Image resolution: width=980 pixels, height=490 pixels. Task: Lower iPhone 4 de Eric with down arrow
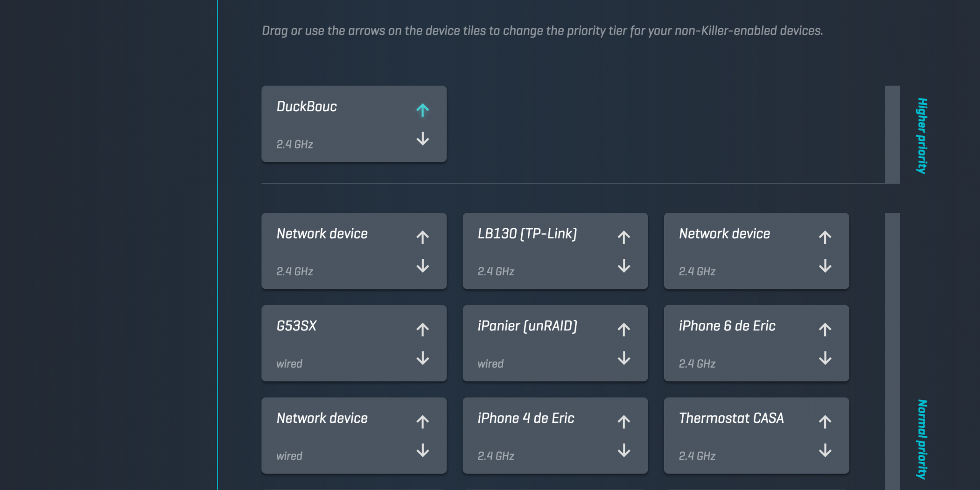623,450
